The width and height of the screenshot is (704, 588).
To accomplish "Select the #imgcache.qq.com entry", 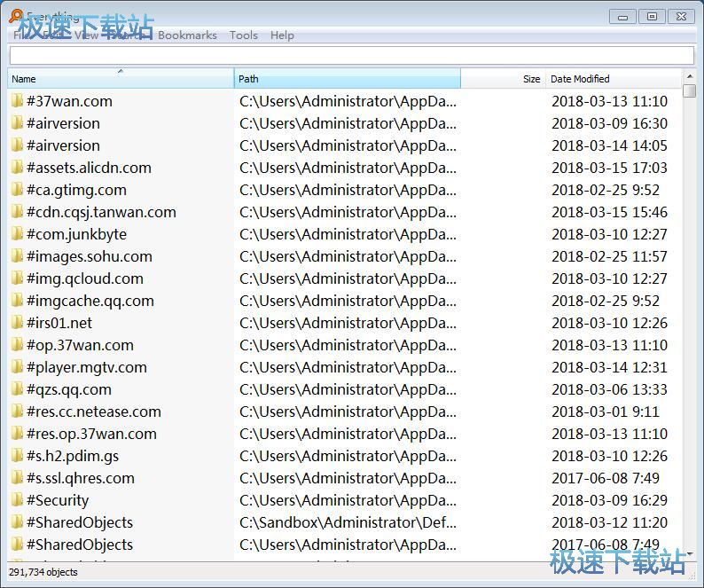I will click(x=90, y=301).
